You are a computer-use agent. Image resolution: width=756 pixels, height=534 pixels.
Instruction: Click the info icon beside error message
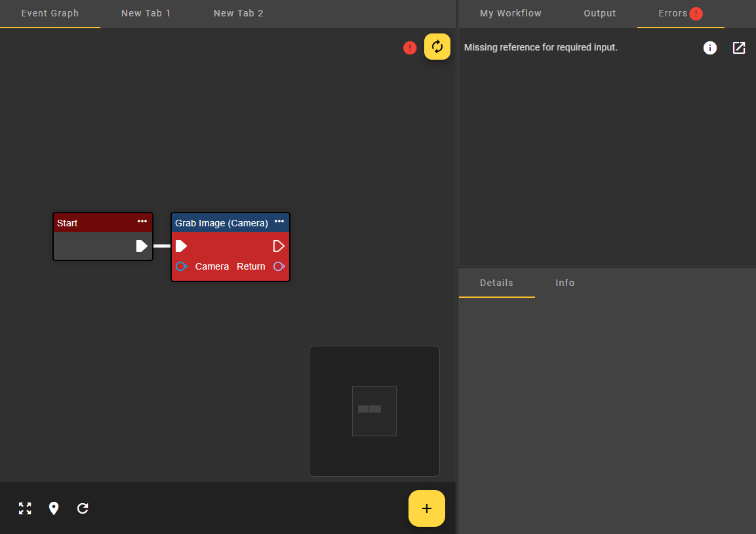coord(709,48)
